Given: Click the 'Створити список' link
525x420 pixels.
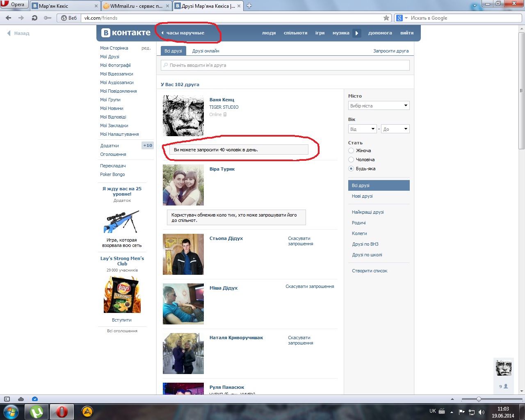Looking at the screenshot, I should tap(370, 271).
